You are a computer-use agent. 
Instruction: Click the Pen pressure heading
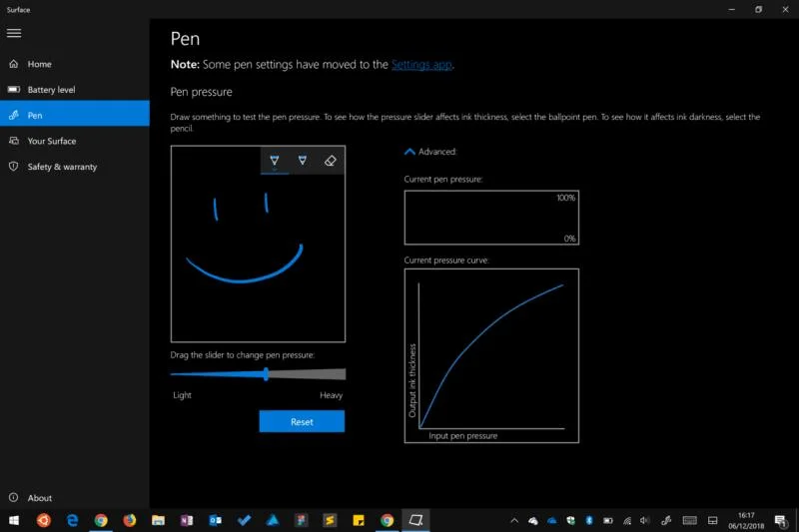tap(202, 92)
